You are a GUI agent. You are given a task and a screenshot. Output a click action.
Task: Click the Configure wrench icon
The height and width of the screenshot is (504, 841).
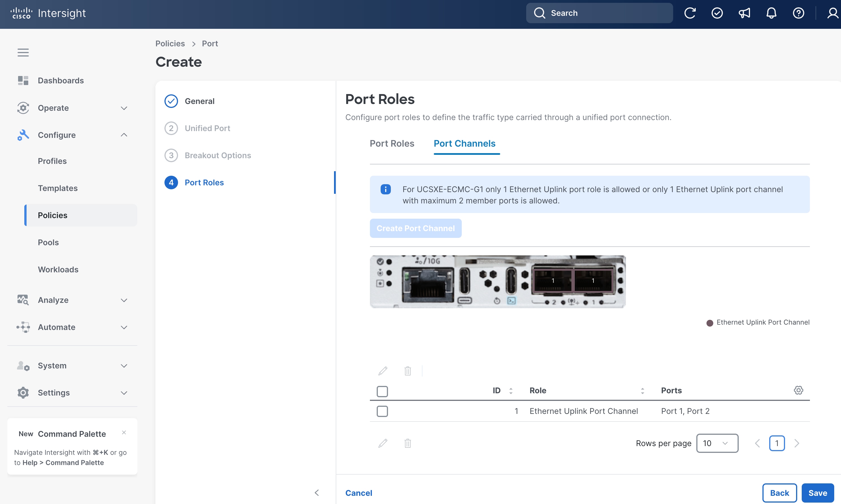[x=23, y=135]
